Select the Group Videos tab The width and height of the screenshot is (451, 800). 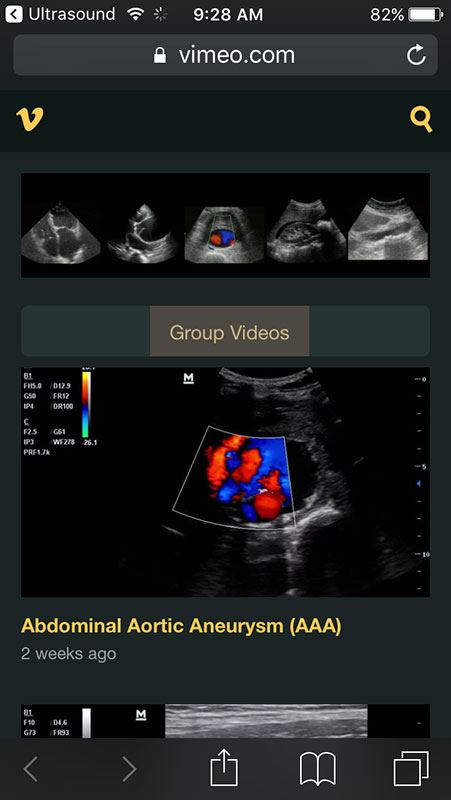230,331
